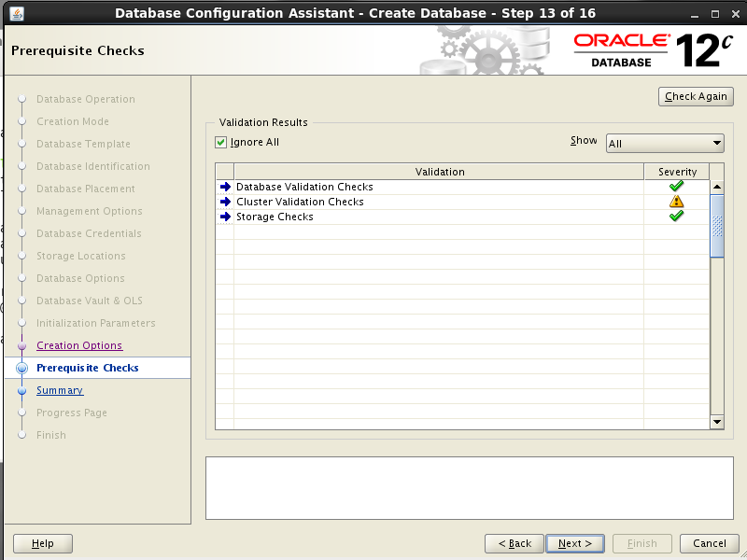Go to the Summary step link

pyautogui.click(x=60, y=390)
